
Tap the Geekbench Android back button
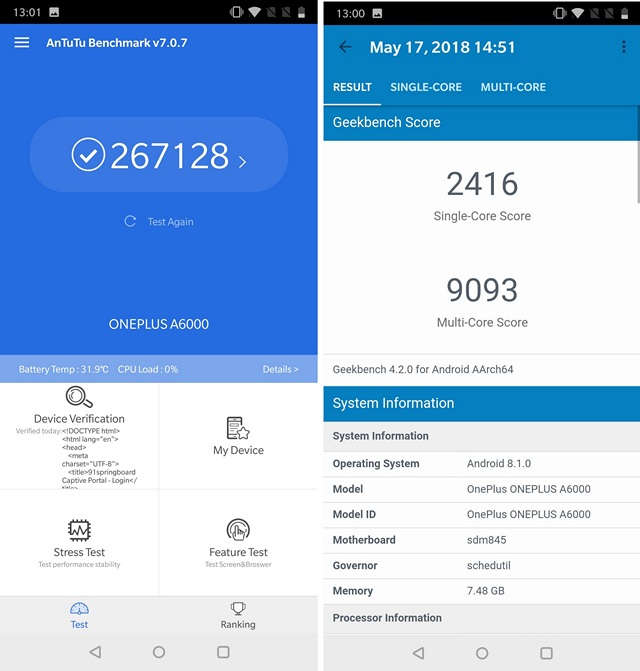tap(418, 653)
